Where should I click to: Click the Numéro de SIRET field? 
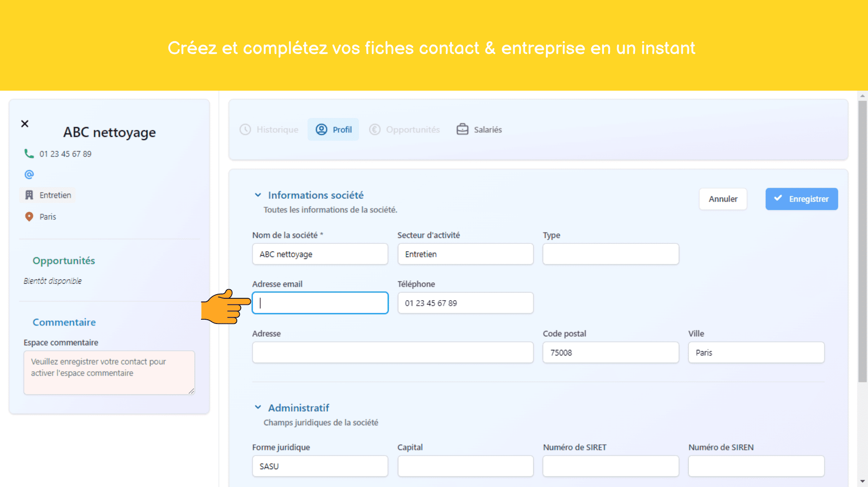tap(610, 466)
